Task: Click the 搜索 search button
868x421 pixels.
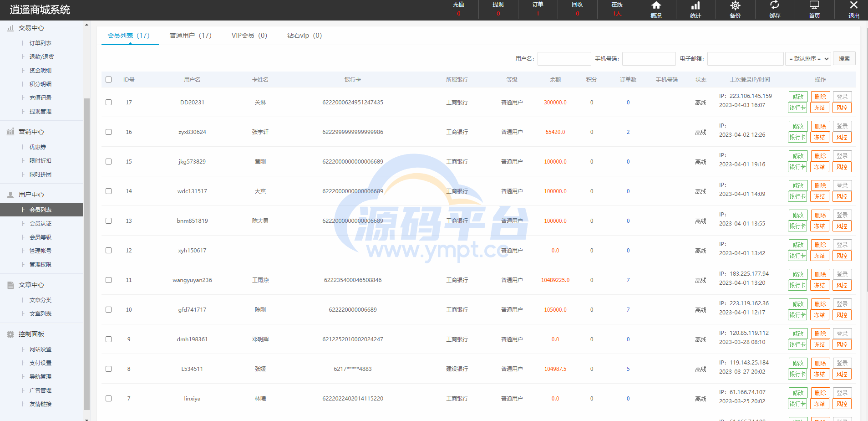Action: point(844,58)
